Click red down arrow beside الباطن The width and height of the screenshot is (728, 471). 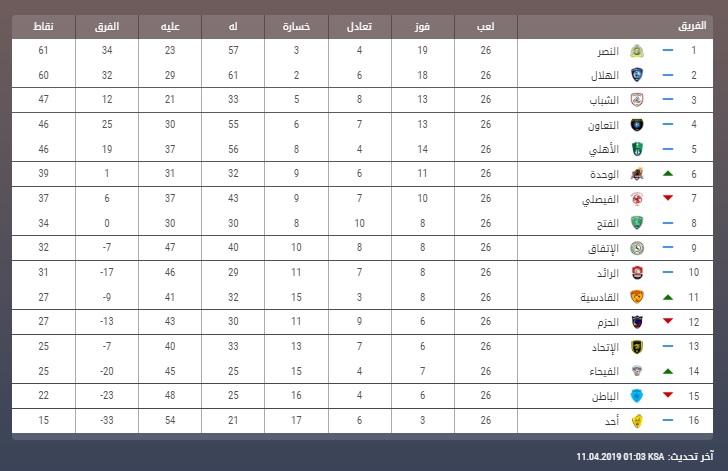click(x=668, y=395)
